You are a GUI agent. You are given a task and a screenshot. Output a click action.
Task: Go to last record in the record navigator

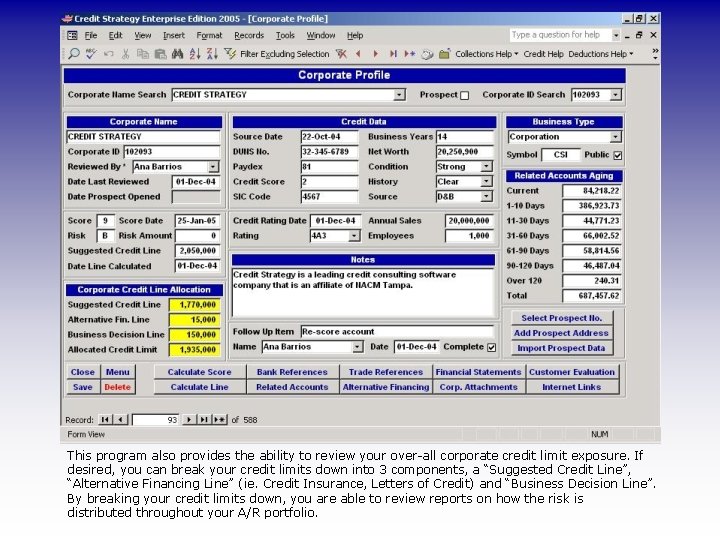click(x=204, y=419)
